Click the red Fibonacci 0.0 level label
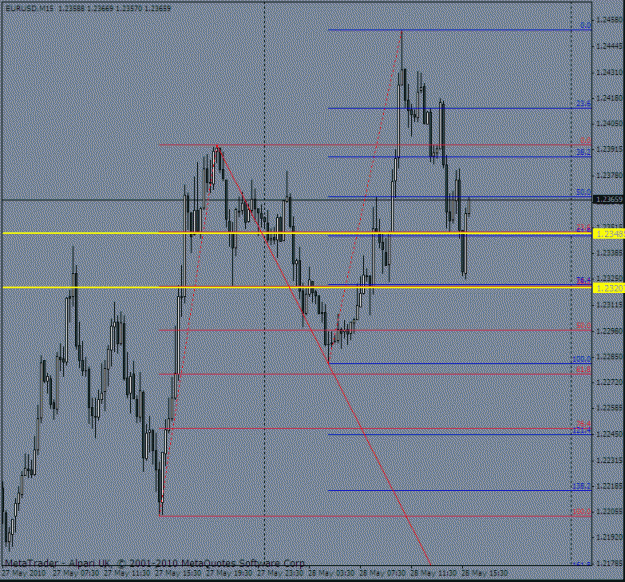The image size is (625, 582). pos(585,140)
